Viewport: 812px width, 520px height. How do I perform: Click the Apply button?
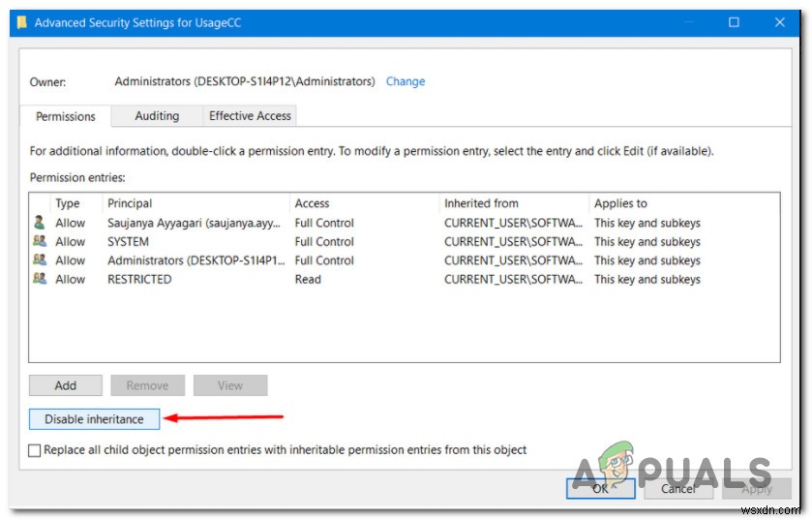coord(757,488)
